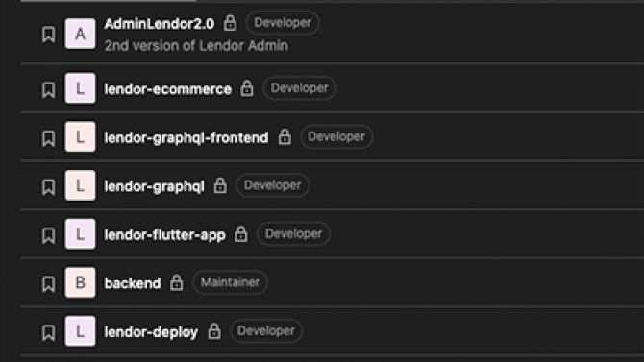Click the lock icon beside lendor-deploy
The width and height of the screenshot is (644, 362).
214,330
